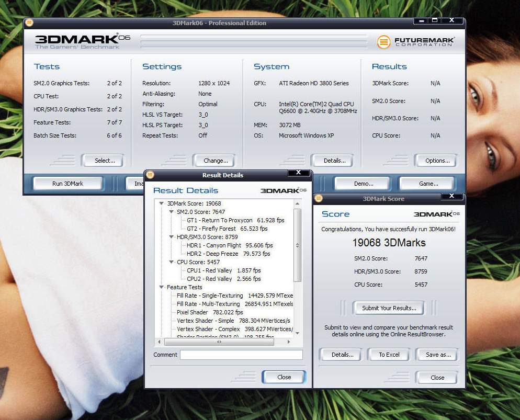Click Close button in Result Details window
This screenshot has height=420, width=520.
284,377
